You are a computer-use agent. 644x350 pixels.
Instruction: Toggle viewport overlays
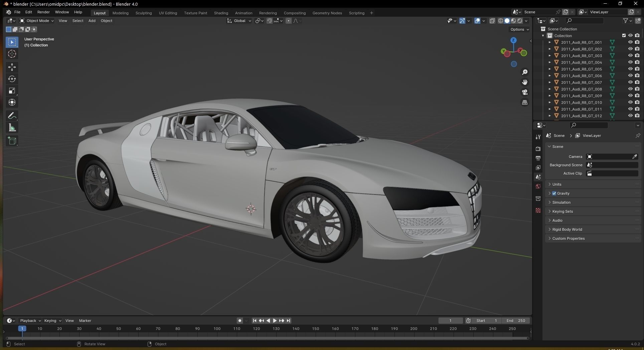(x=477, y=21)
